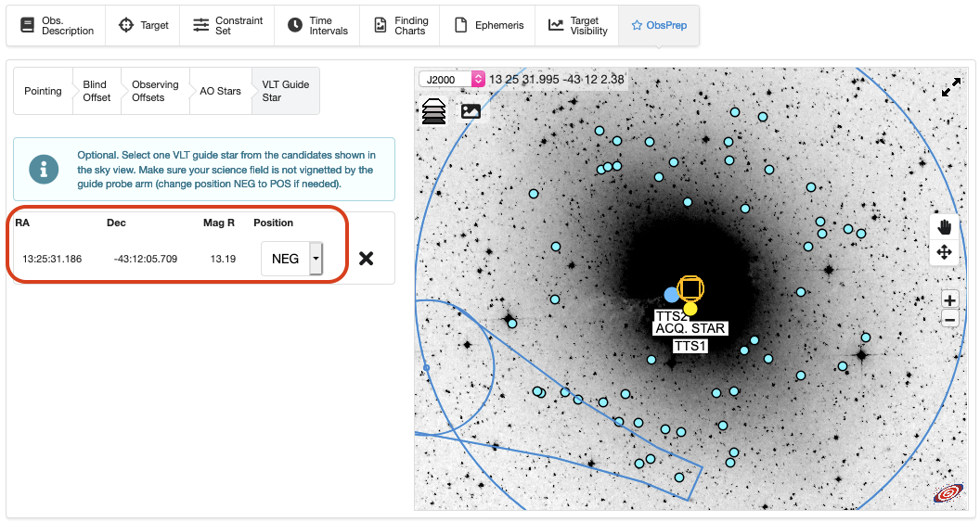Select the yellow TTS1 star marker
The image size is (980, 522).
690,309
